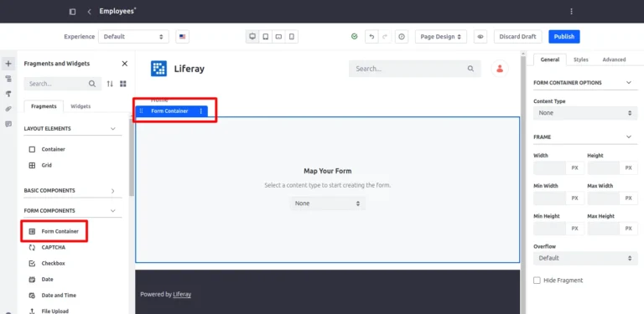Screen dimensions: 644x314
Task: Open the Page Content link sidebar icon
Action: tap(8, 109)
